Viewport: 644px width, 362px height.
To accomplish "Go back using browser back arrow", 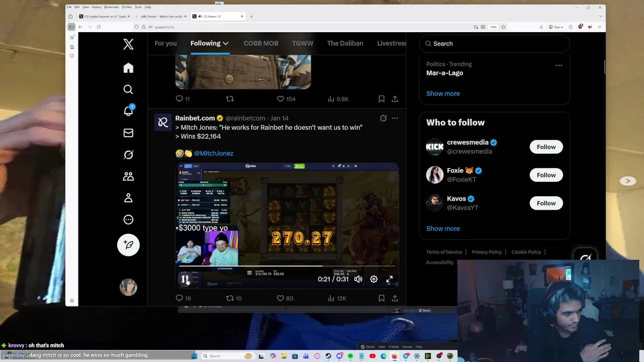I will pyautogui.click(x=80, y=27).
